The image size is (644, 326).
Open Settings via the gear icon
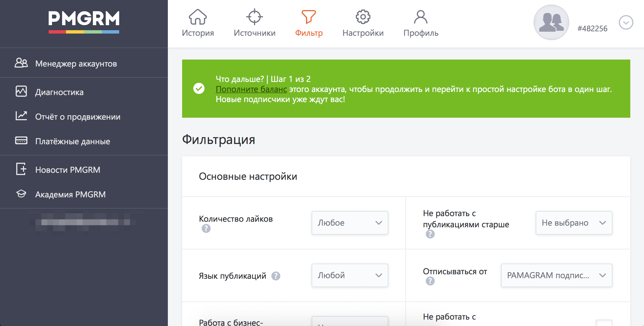pos(363,17)
